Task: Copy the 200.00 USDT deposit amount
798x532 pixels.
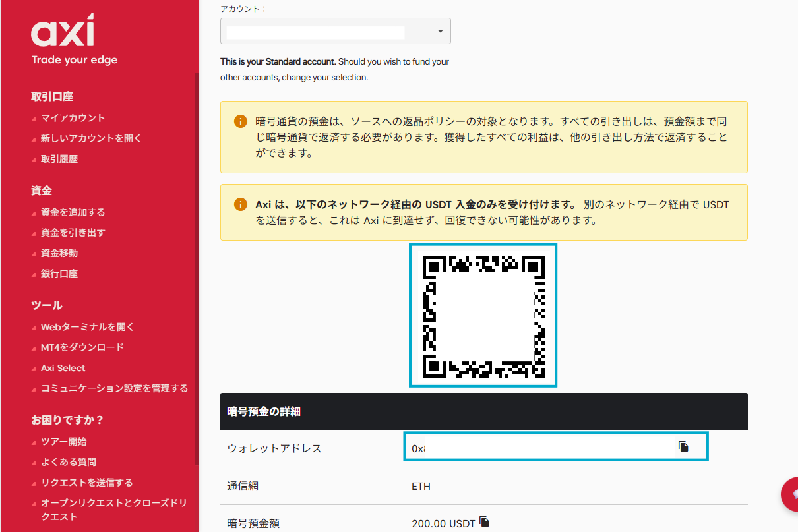Action: point(485,522)
